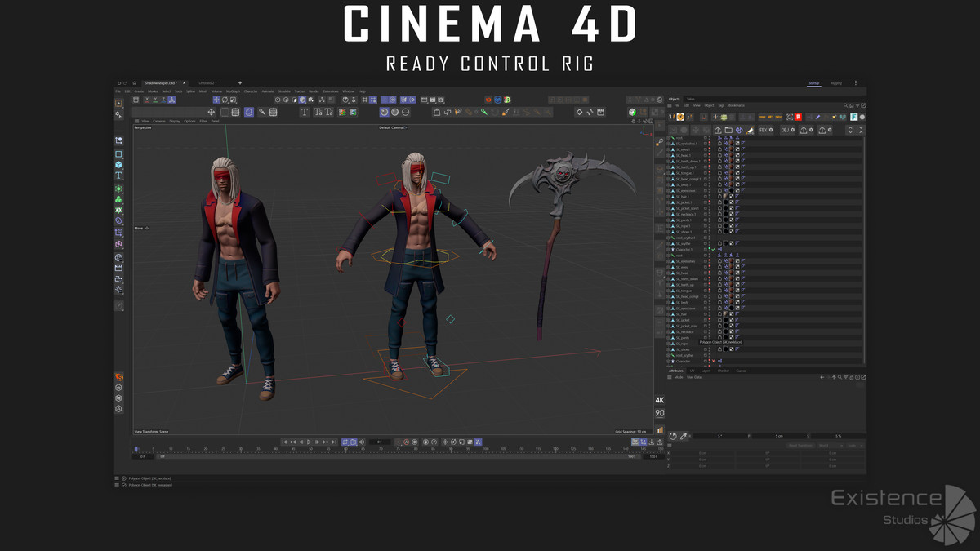Click material tag on SK_head.1
The width and height of the screenshot is (980, 551).
tap(731, 155)
